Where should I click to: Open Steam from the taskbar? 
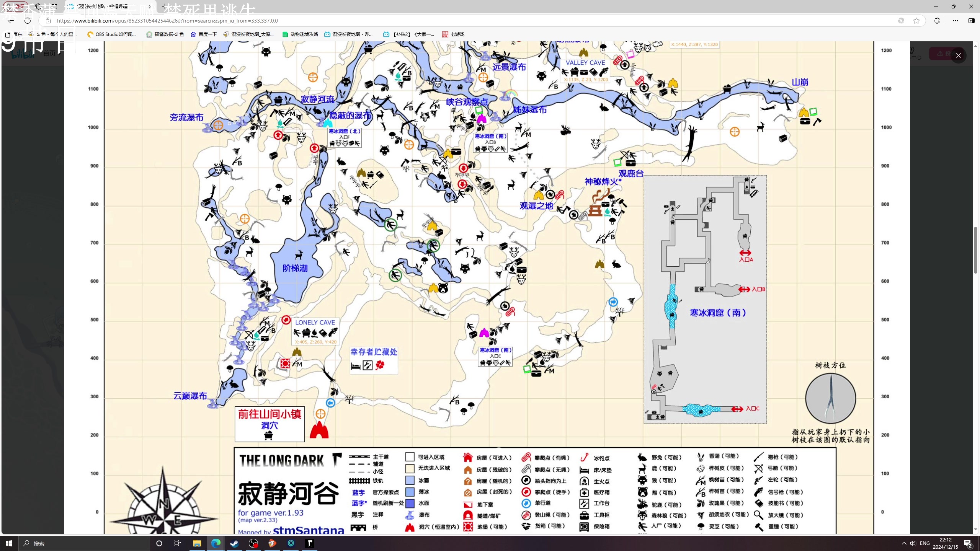[235, 543]
